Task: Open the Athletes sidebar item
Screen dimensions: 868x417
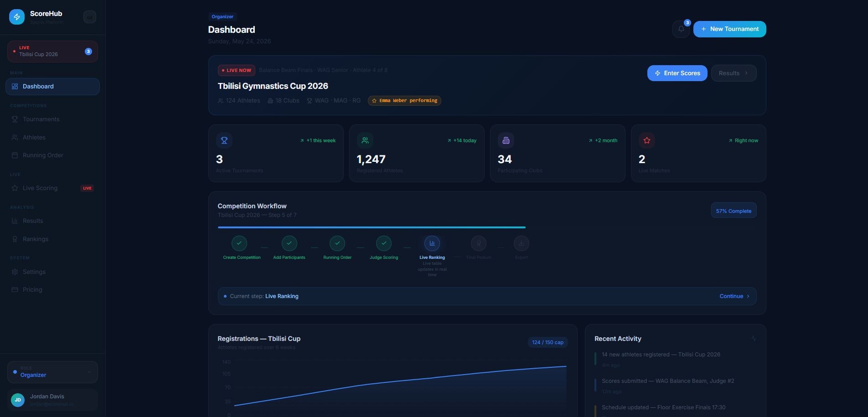Action: click(x=52, y=138)
